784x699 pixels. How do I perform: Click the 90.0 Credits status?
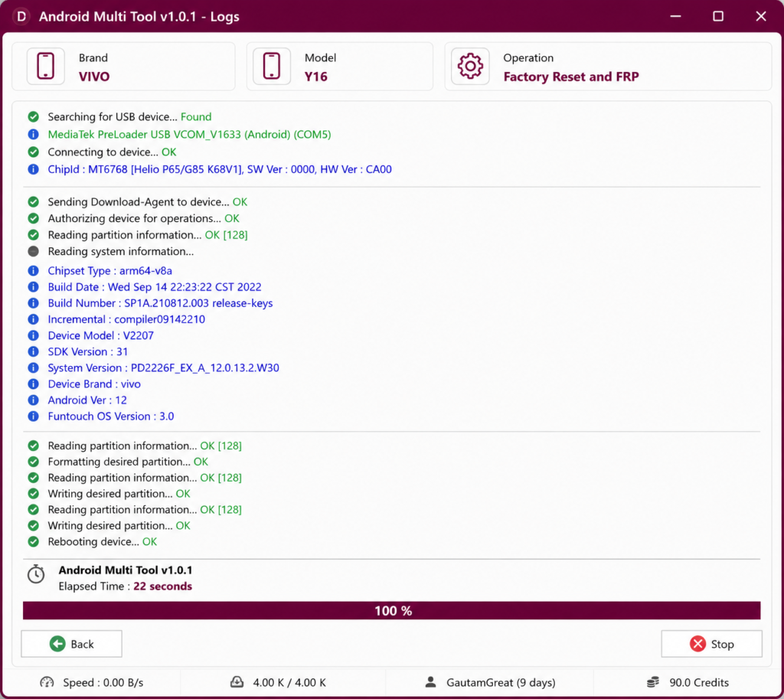699,682
